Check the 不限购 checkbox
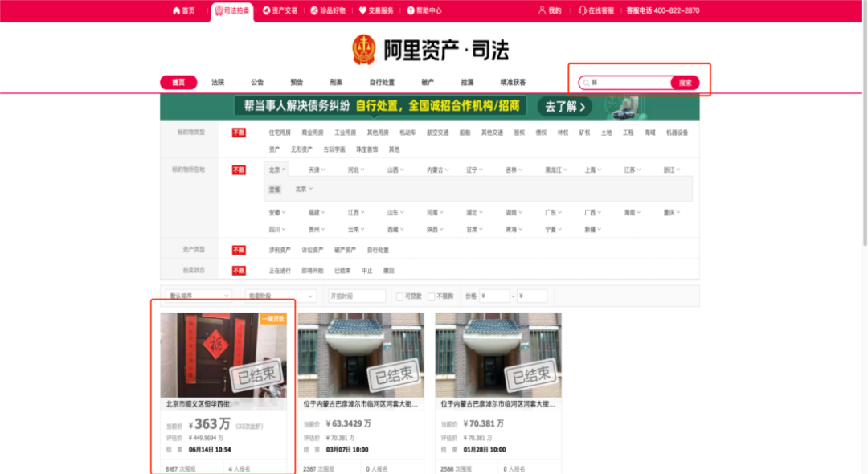Screen dimensions: 868x474 coord(432,296)
